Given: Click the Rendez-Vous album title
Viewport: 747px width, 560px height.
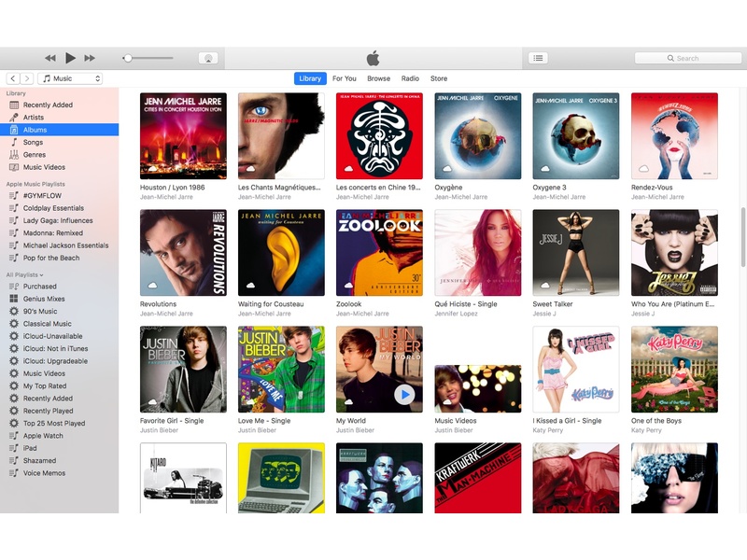Looking at the screenshot, I should [652, 188].
